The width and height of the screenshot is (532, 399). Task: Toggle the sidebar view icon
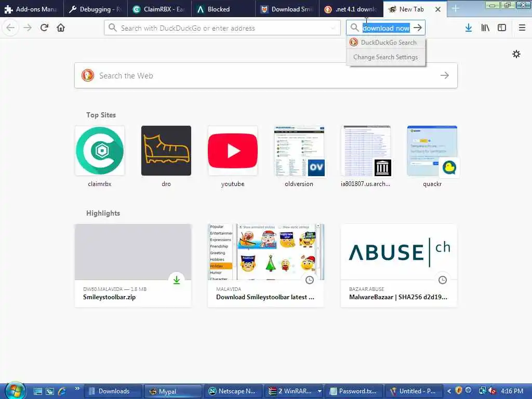[x=502, y=28]
